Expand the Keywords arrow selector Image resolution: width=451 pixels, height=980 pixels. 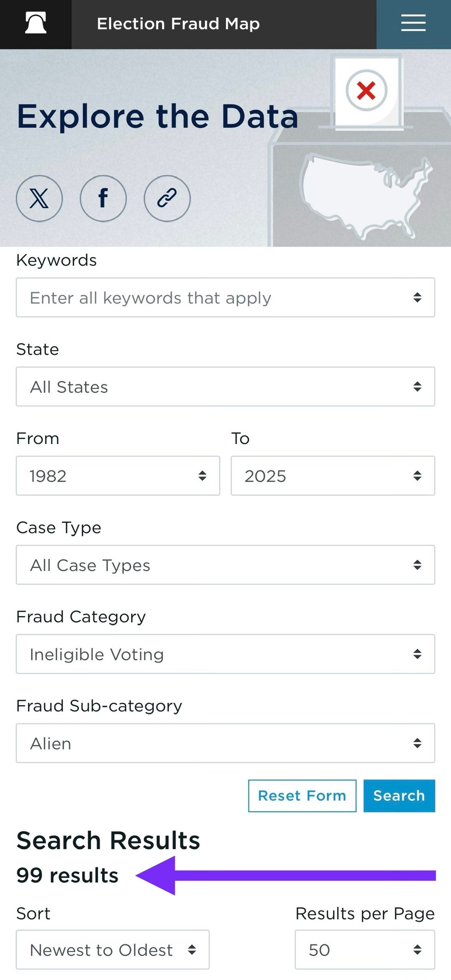(x=417, y=298)
